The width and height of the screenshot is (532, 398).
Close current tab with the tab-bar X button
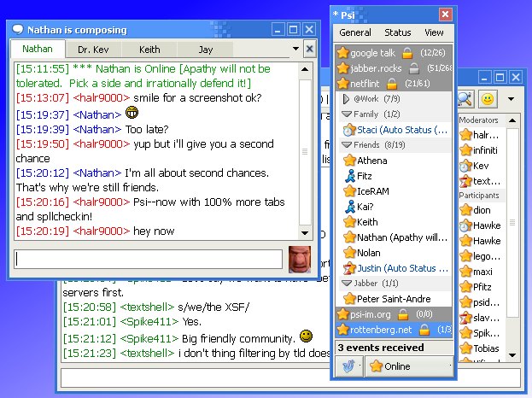(x=309, y=50)
